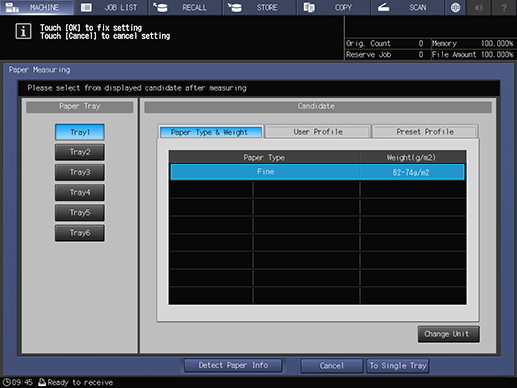This screenshot has width=517, height=388.
Task: Click the To Single Tray button
Action: 398,366
